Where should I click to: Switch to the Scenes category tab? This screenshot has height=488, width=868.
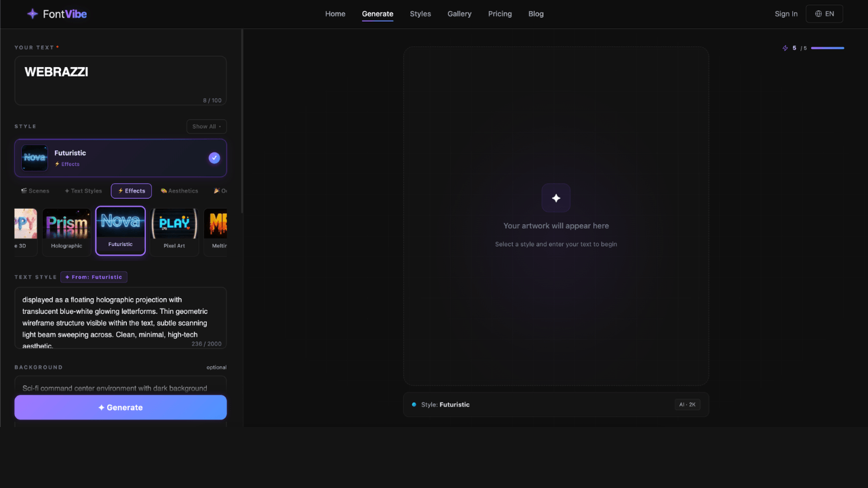(35, 191)
